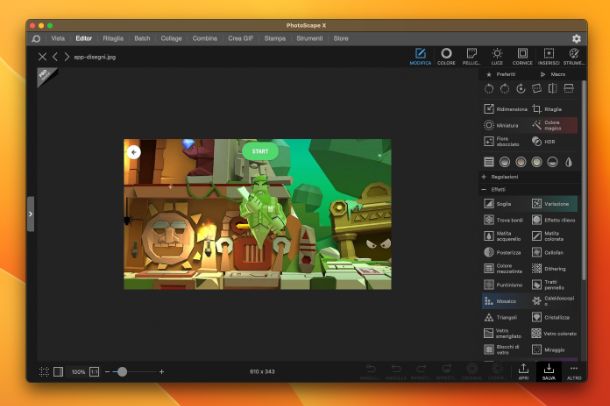Apply the Soglia effect
610x406 pixels.
click(x=498, y=204)
